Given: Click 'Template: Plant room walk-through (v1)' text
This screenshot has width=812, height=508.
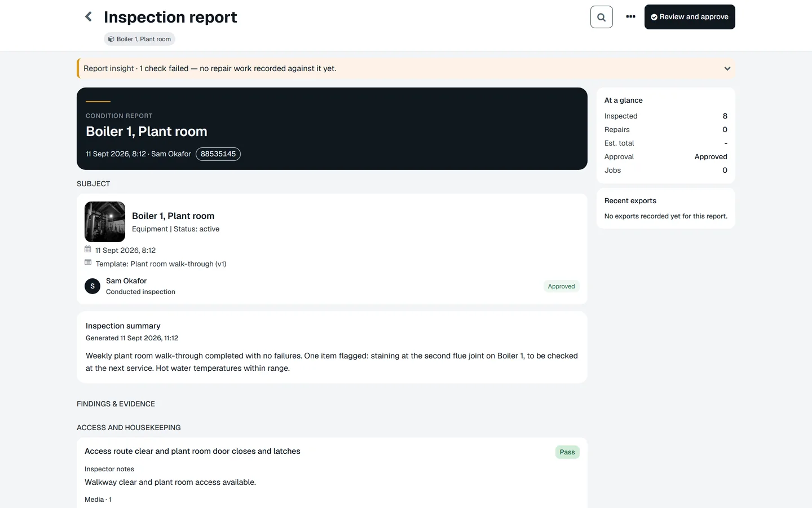Looking at the screenshot, I should (161, 264).
